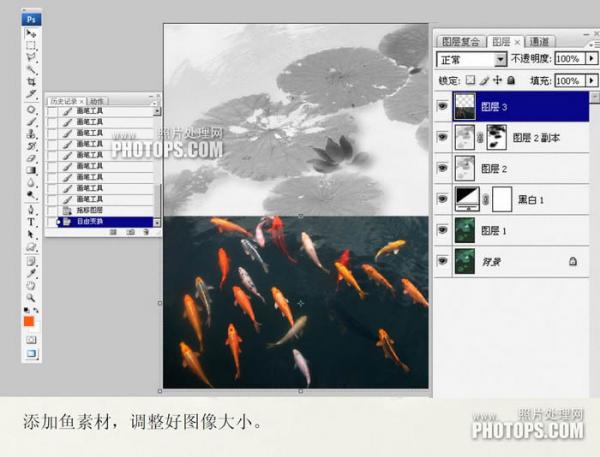Select the 图层 tab
This screenshot has height=457, width=600.
click(x=505, y=41)
